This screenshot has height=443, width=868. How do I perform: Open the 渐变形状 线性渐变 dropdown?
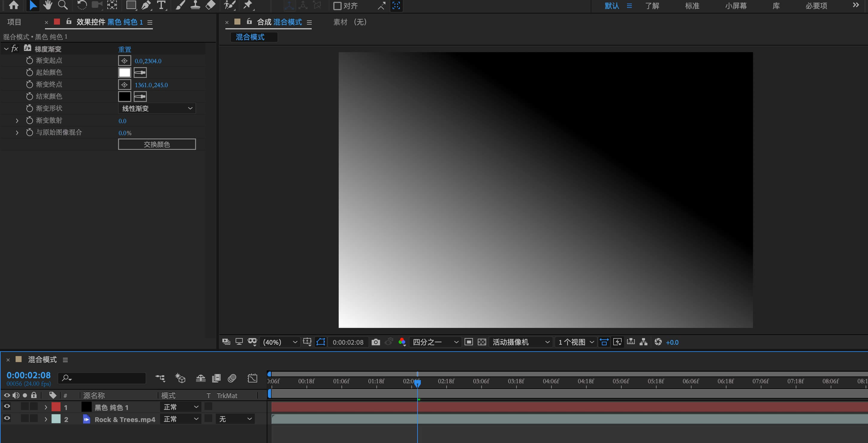(157, 108)
